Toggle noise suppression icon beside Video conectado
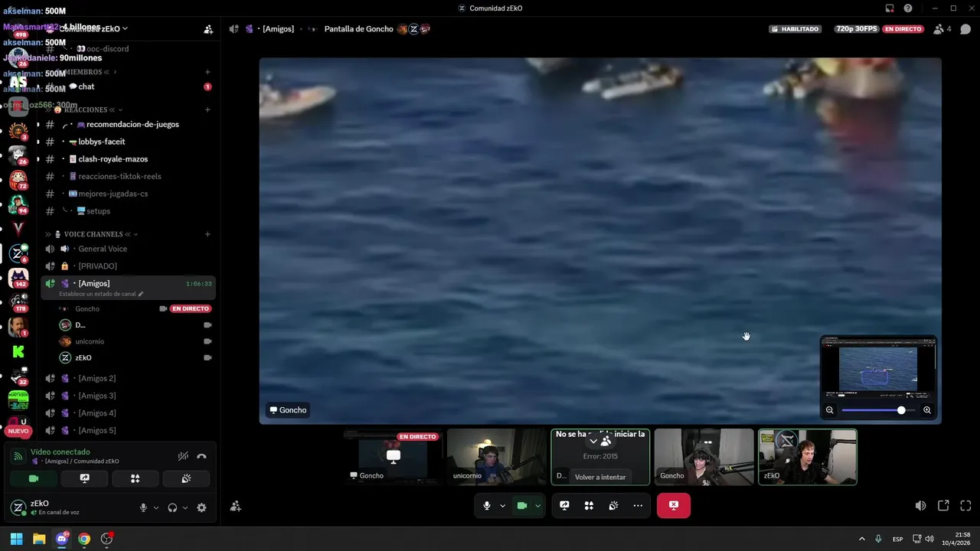 point(183,456)
